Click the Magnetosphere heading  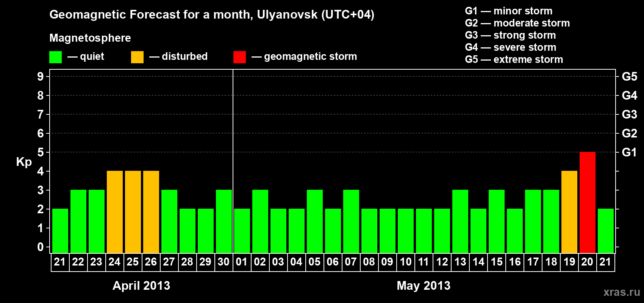(90, 38)
